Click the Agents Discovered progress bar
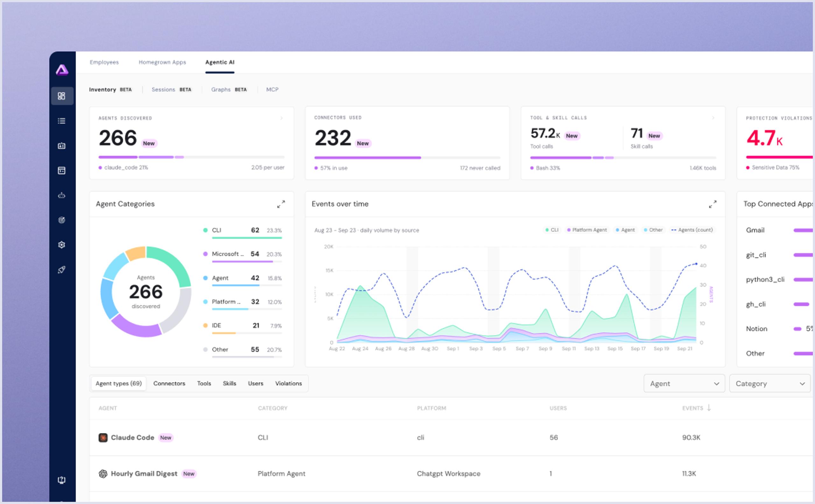 click(191, 157)
